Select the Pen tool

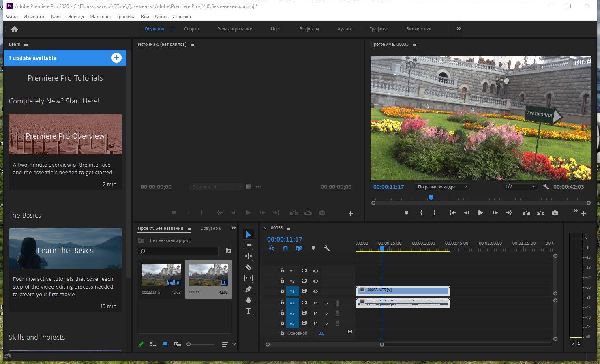coord(249,289)
